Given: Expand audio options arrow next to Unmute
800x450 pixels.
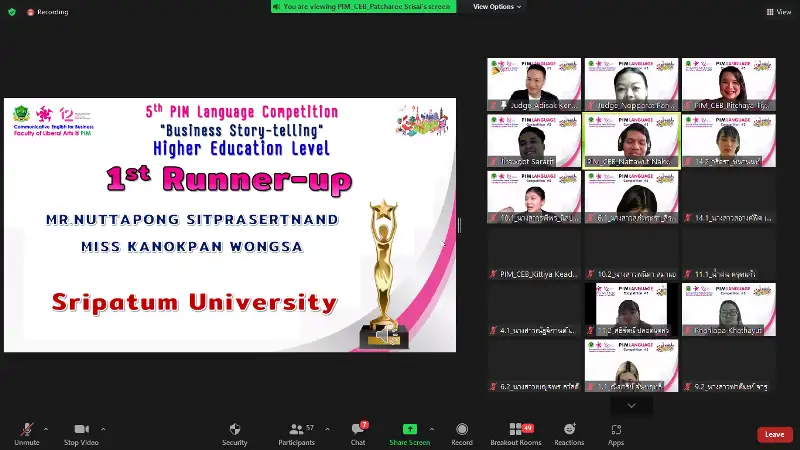Looking at the screenshot, I should click(x=48, y=429).
